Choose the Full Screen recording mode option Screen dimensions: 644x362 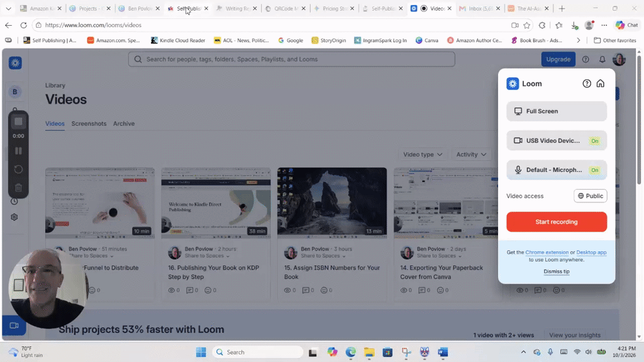pos(557,111)
